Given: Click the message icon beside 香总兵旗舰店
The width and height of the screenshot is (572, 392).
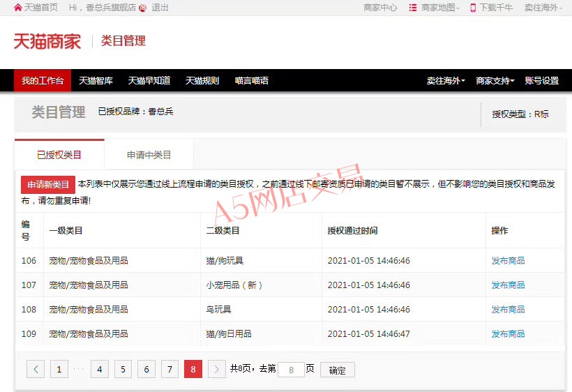Looking at the screenshot, I should click(143, 8).
